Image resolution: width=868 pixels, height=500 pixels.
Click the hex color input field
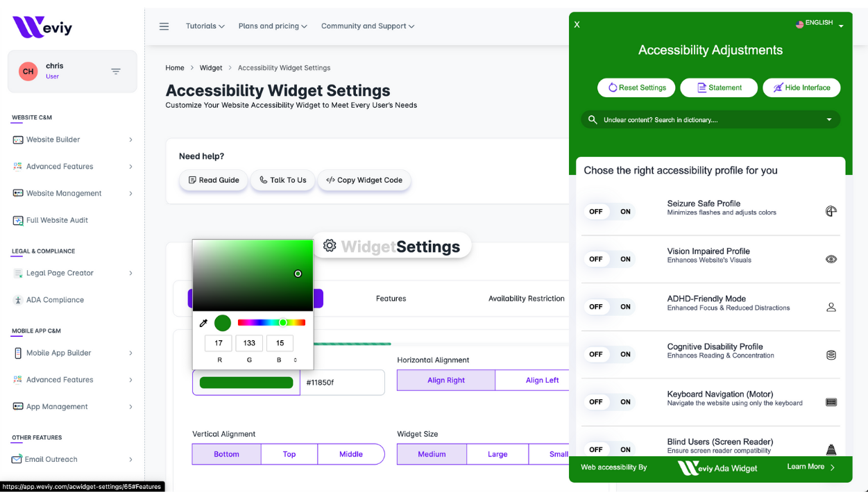341,383
